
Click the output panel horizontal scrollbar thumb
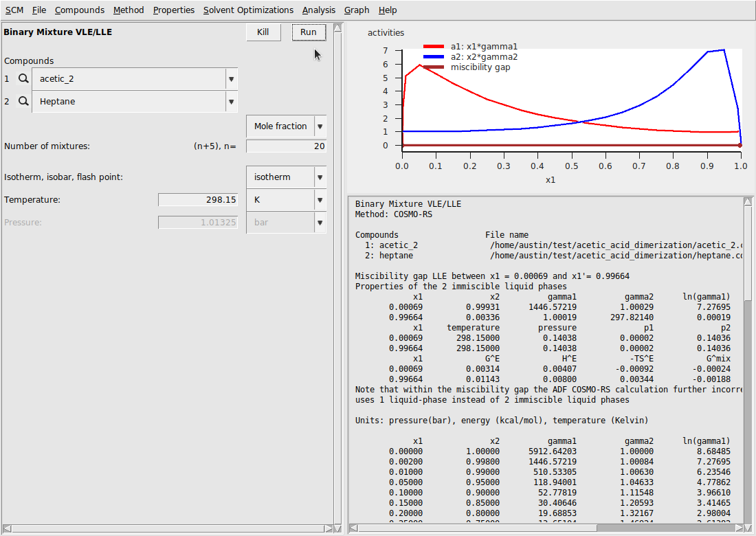click(476, 528)
